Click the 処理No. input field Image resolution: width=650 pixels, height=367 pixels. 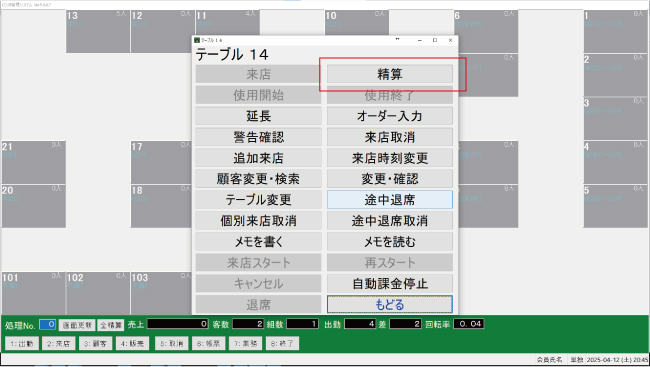48,324
